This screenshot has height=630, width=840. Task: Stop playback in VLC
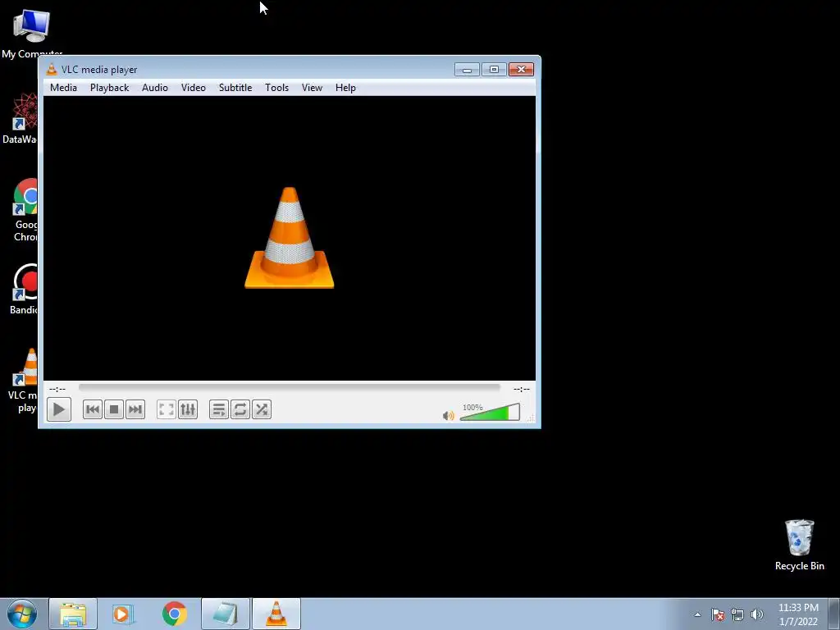(114, 410)
